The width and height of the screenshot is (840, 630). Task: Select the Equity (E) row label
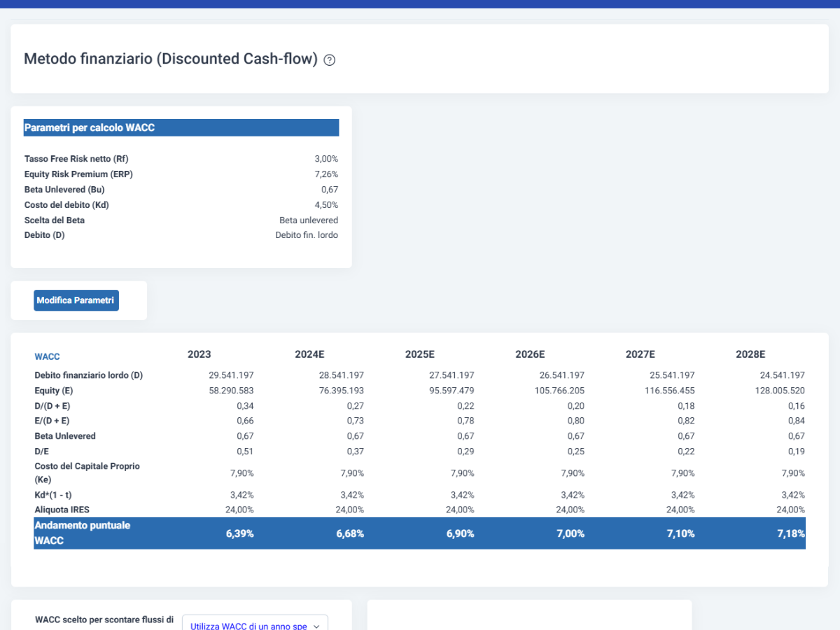click(x=53, y=391)
